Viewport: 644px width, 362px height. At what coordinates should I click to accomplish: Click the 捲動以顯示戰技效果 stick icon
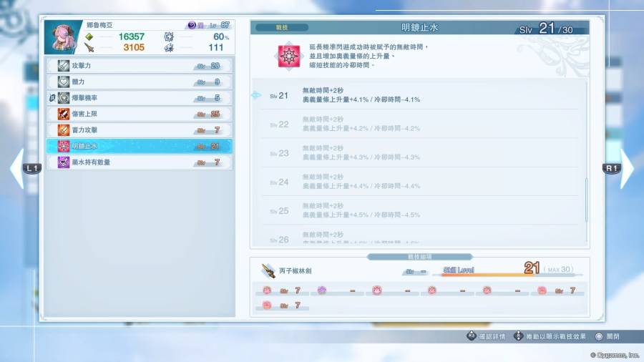pos(518,336)
